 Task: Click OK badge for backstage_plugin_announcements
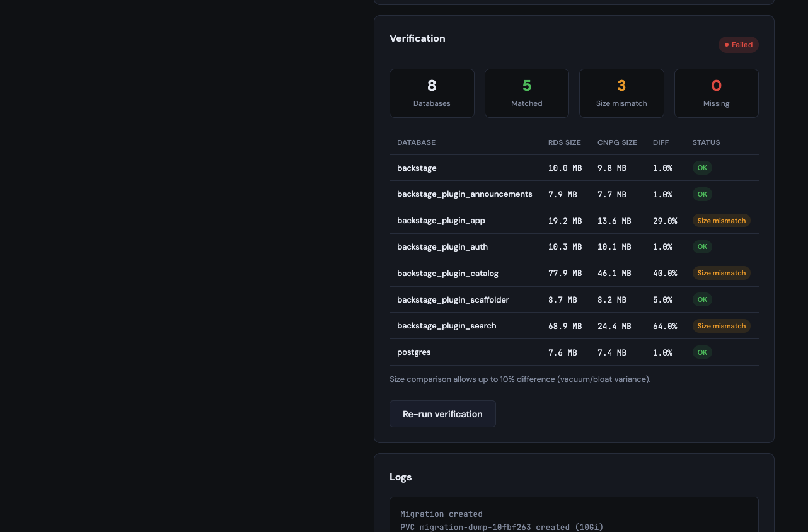point(702,194)
